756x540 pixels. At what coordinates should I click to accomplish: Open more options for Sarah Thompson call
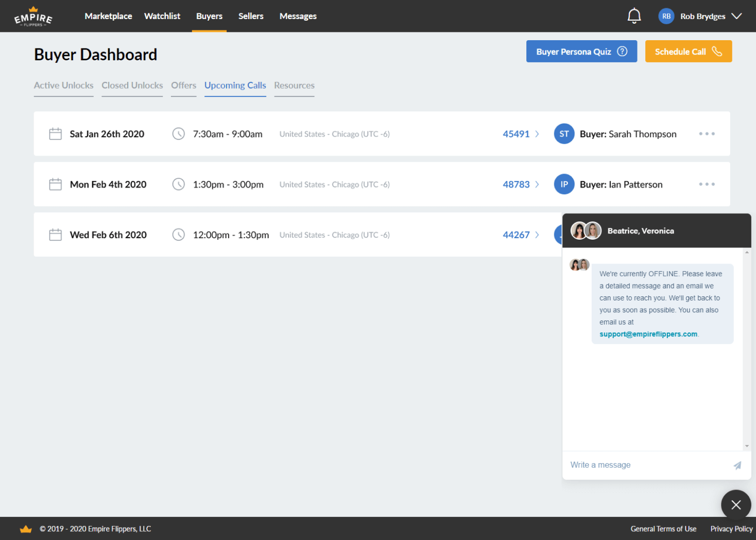click(x=707, y=134)
